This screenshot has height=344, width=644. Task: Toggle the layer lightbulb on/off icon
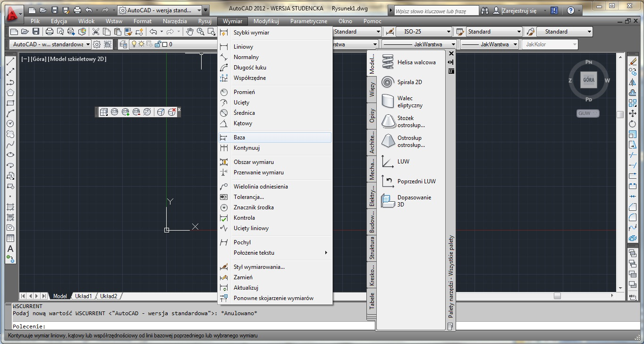(134, 44)
